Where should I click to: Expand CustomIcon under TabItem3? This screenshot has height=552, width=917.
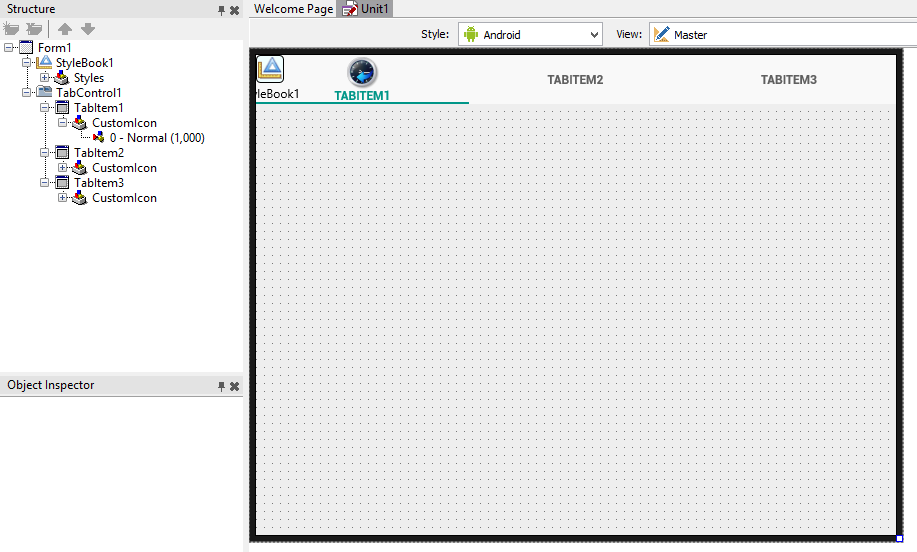click(x=63, y=198)
